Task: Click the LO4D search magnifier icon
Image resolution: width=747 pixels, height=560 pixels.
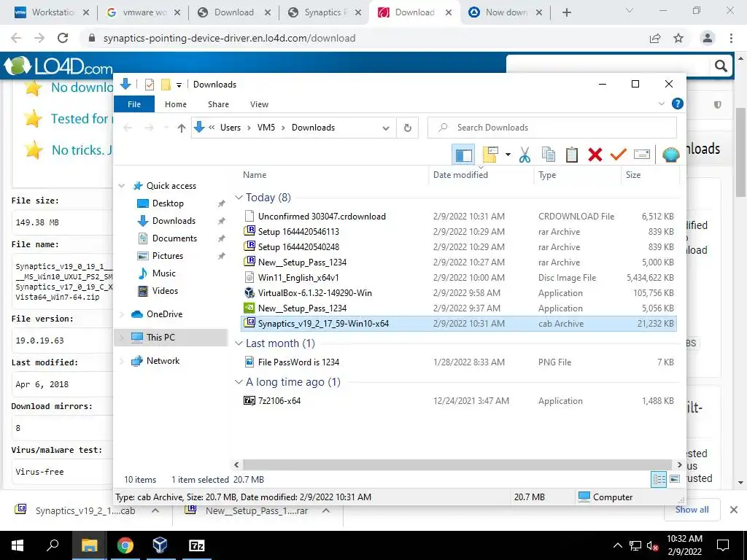Action: pyautogui.click(x=721, y=66)
